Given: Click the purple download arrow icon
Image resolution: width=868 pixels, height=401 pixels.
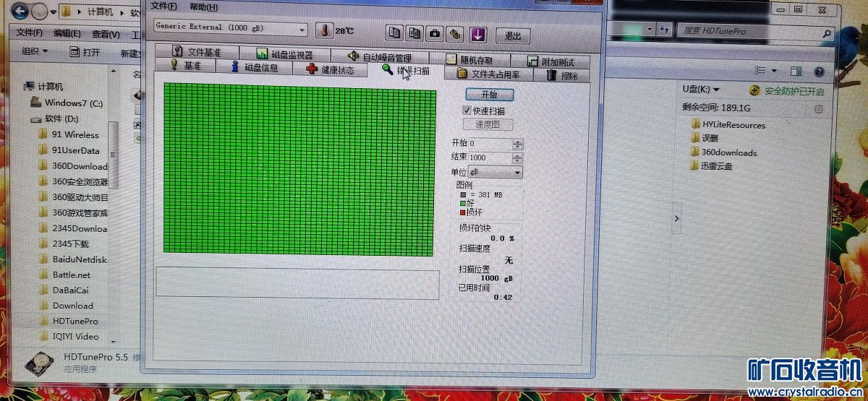Looking at the screenshot, I should (477, 34).
